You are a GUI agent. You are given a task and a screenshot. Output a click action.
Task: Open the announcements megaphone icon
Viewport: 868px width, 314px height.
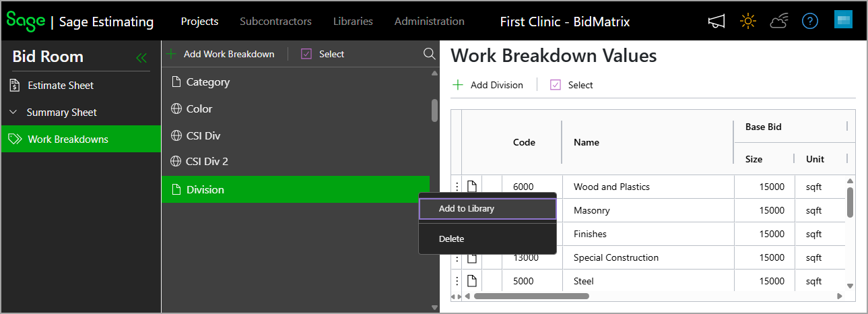(x=716, y=22)
